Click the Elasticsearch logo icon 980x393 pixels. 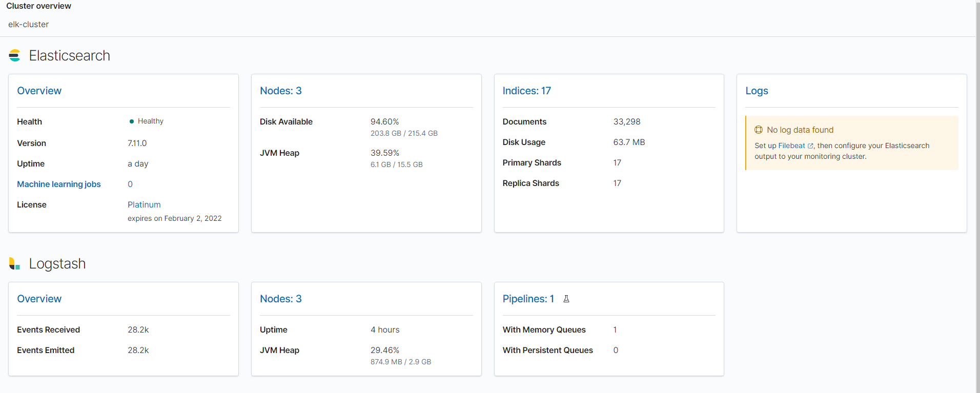pos(14,55)
